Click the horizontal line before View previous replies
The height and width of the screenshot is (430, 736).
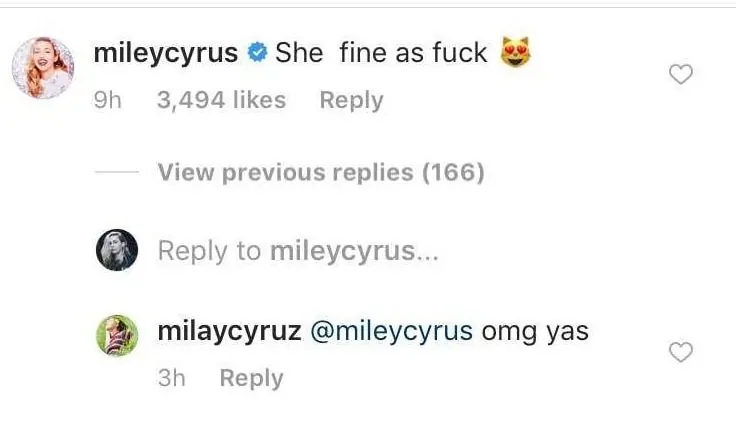[116, 173]
